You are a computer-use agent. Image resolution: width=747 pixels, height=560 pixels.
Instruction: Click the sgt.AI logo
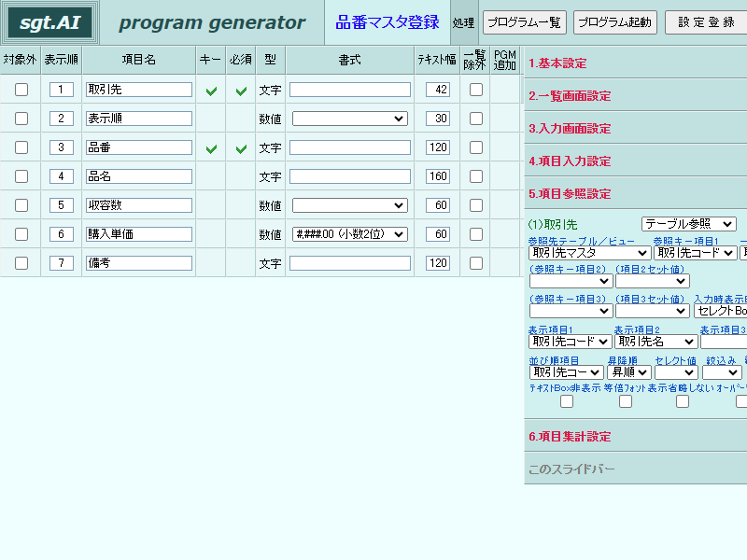49,22
